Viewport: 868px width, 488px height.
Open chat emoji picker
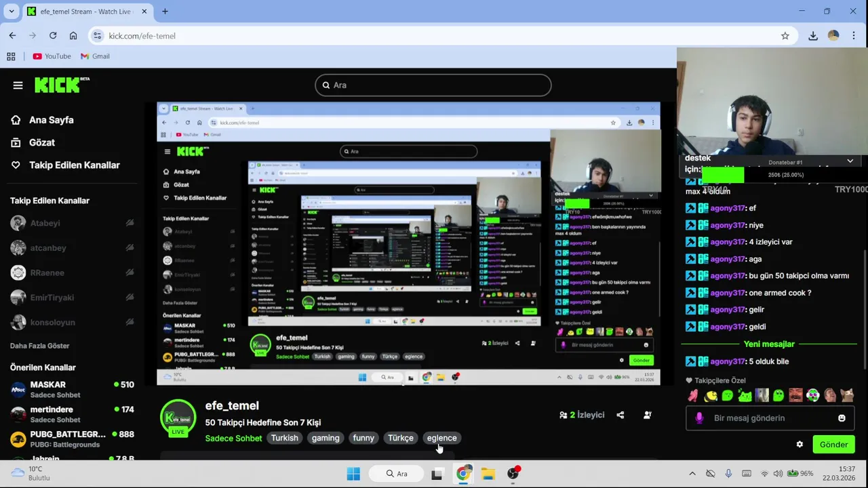pos(842,418)
